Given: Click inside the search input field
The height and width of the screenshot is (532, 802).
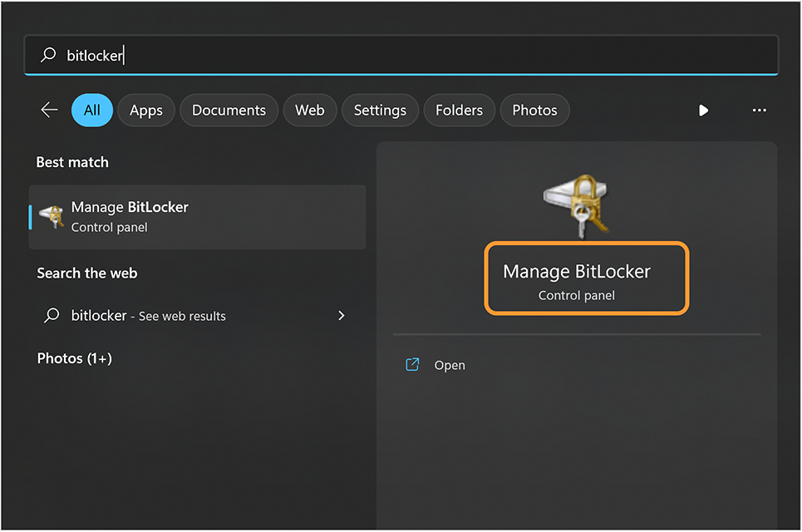Looking at the screenshot, I should (x=332, y=55).
